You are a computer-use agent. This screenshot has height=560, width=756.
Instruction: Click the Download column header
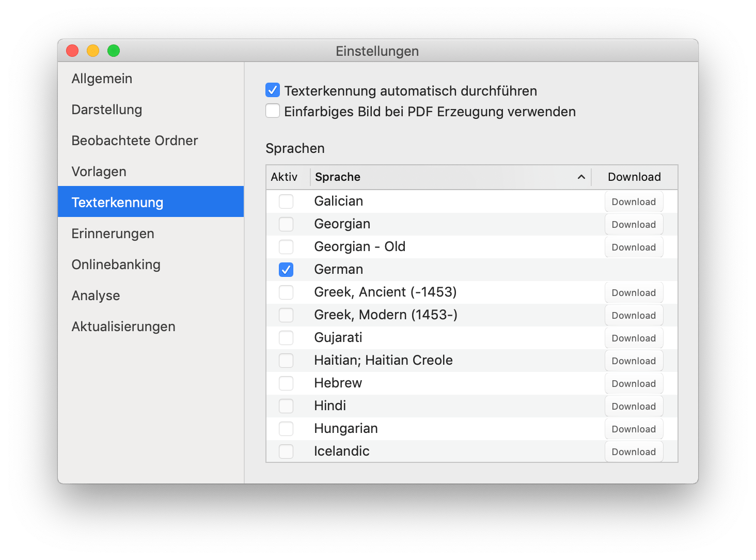(634, 177)
